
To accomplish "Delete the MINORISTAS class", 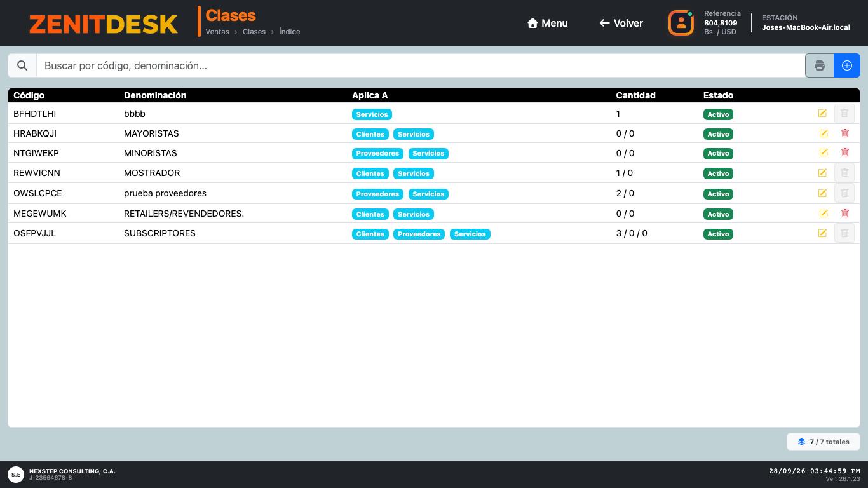I will (x=845, y=152).
